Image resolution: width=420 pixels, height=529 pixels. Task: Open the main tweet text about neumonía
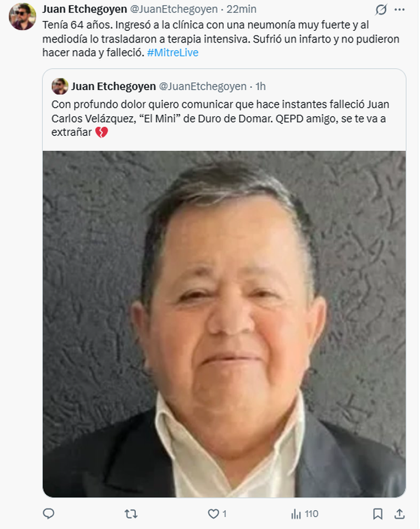pos(221,39)
